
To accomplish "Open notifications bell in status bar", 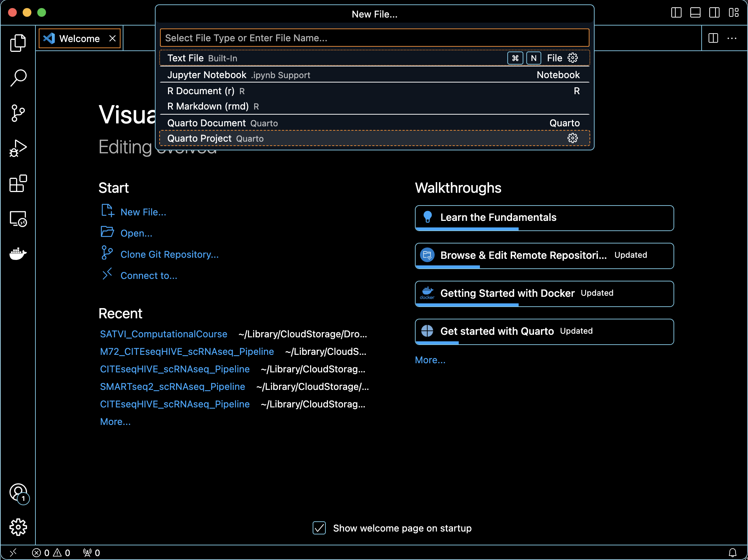I will tap(733, 553).
